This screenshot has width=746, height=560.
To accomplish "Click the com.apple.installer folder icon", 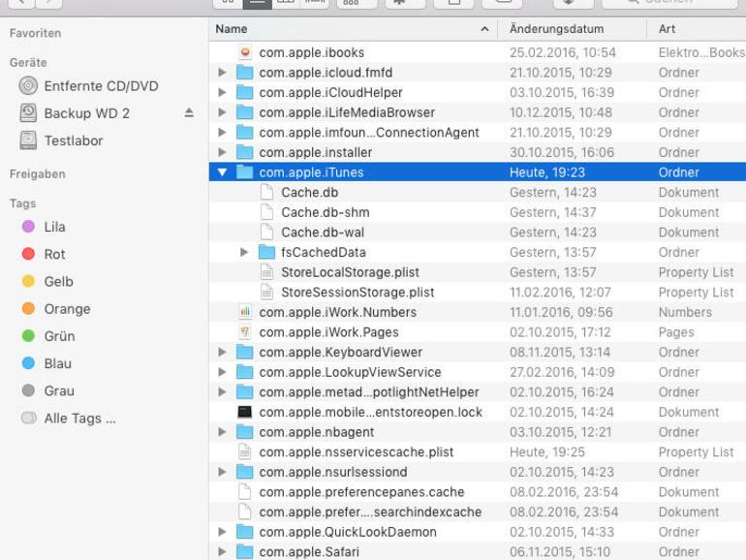I will click(244, 152).
